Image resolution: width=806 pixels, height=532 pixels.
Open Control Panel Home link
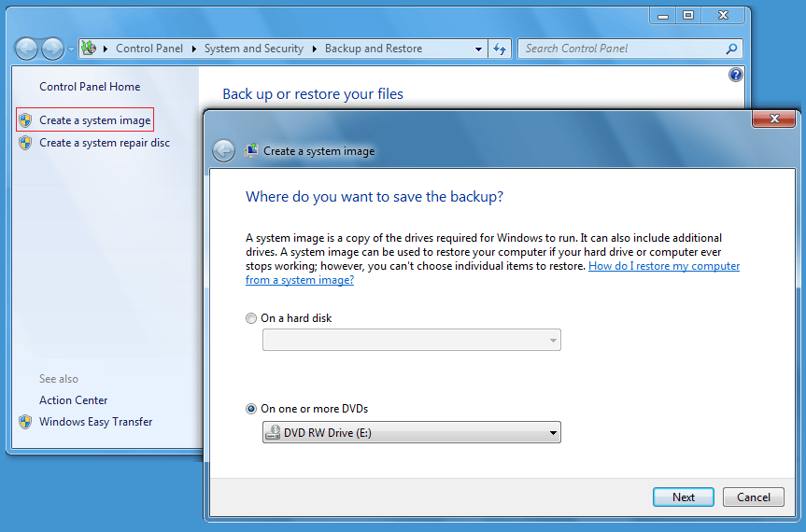point(90,87)
